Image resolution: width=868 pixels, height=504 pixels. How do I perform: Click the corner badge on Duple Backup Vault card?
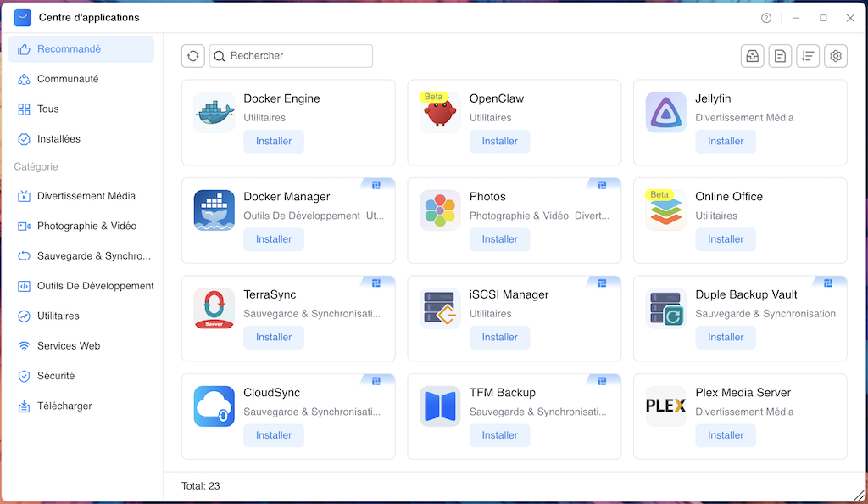pyautogui.click(x=828, y=283)
